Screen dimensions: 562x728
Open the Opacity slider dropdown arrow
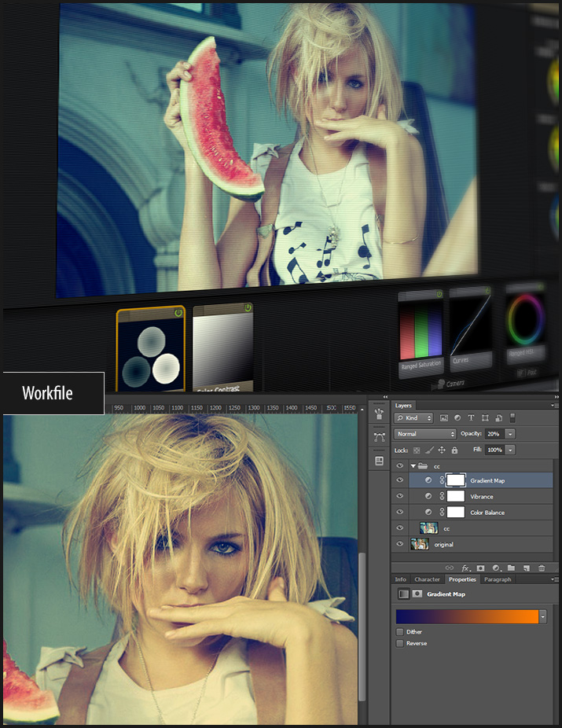511,434
